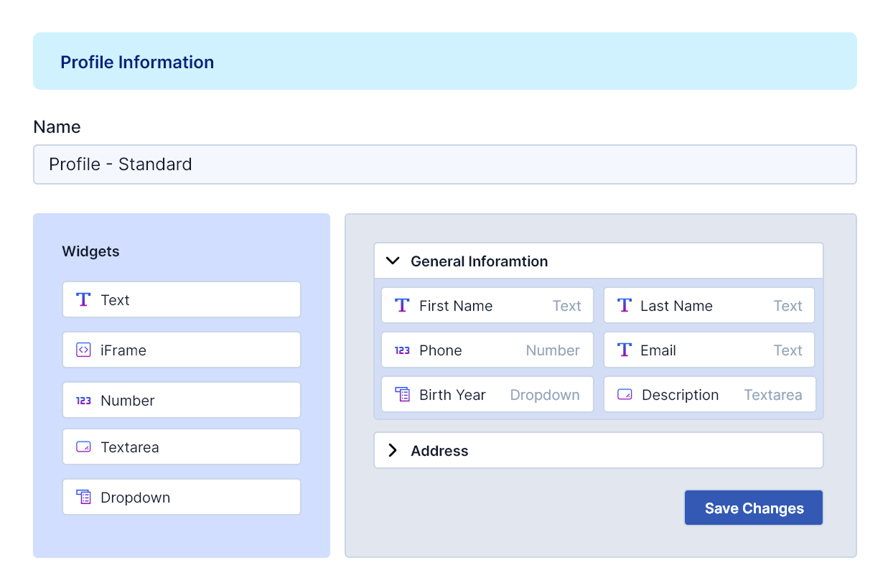Select the Last Name field

tap(709, 306)
